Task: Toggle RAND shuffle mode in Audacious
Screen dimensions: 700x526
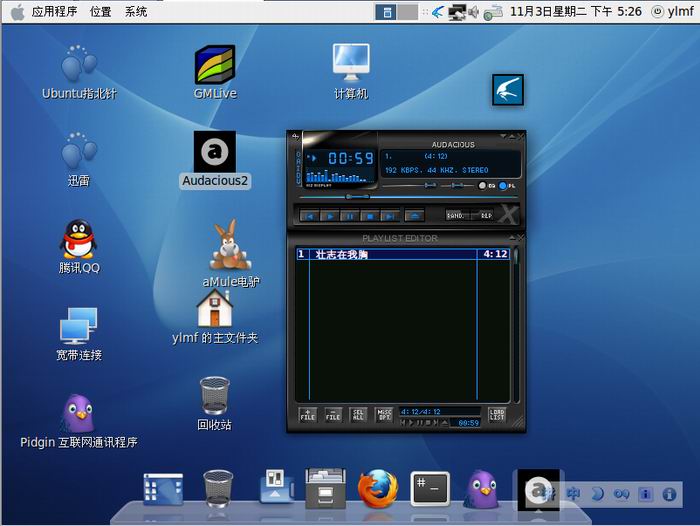Action: click(458, 215)
